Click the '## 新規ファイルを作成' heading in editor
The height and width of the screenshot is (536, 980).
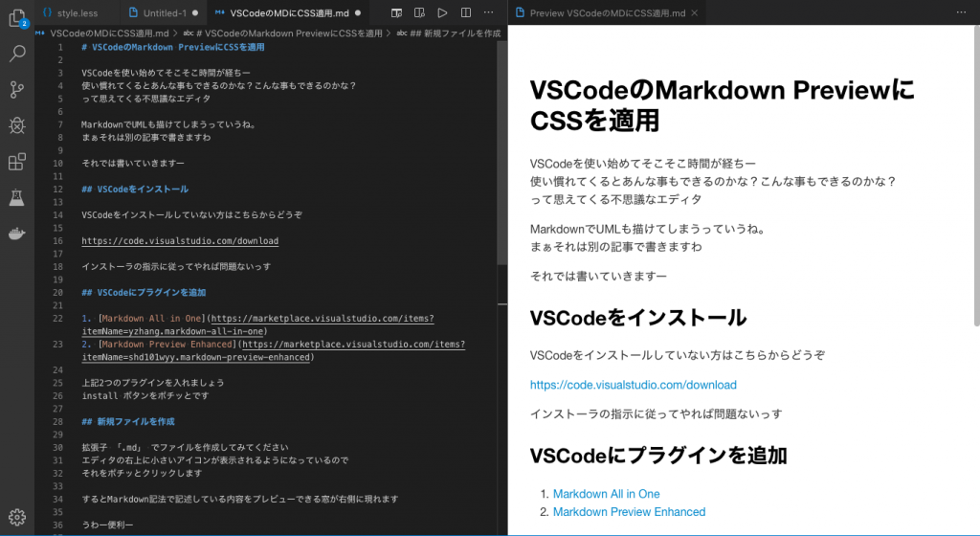[128, 422]
